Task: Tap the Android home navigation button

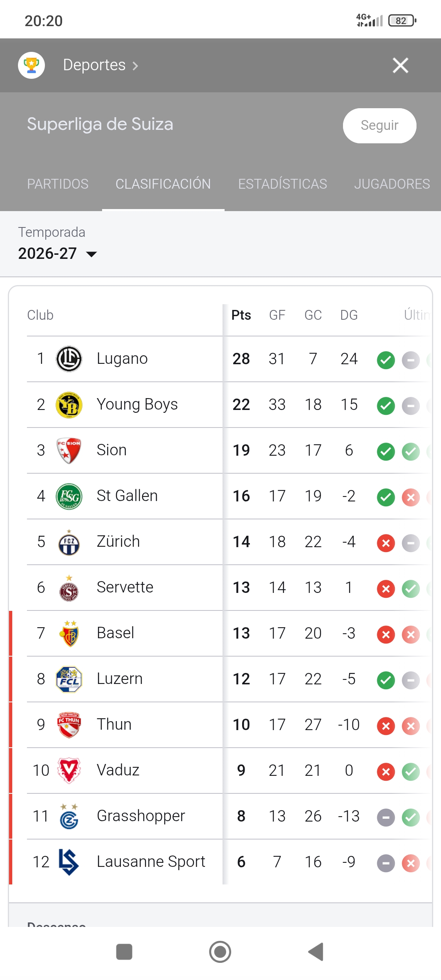Action: click(x=220, y=952)
